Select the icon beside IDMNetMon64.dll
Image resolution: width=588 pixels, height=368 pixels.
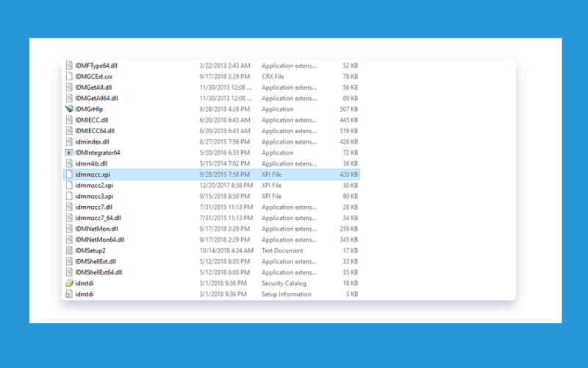69,240
